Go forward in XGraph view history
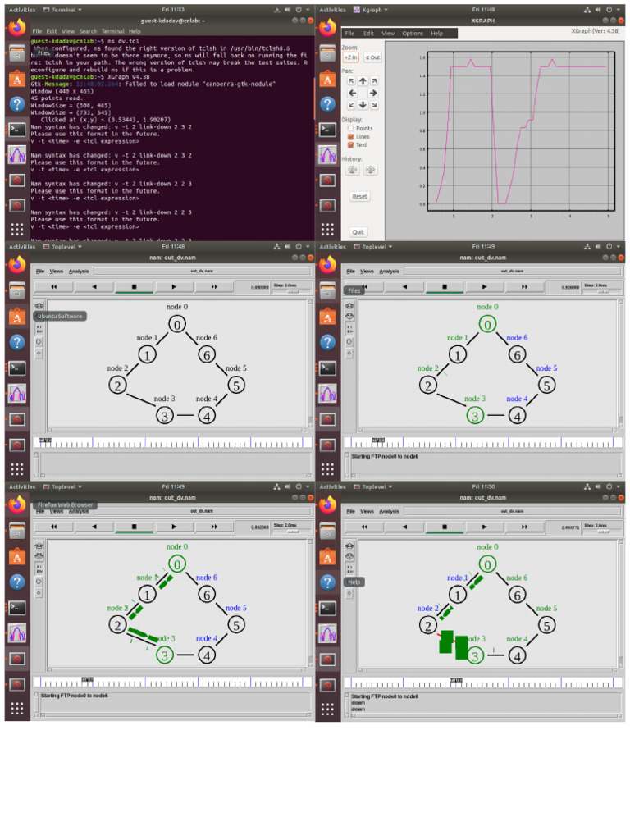The image size is (630, 840). click(371, 170)
